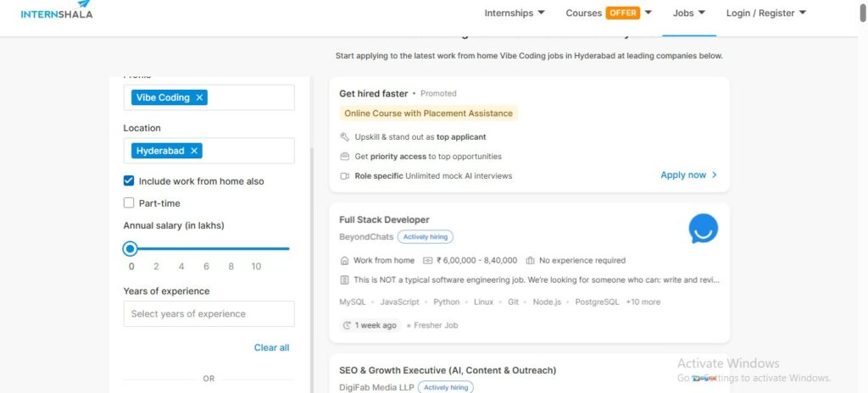Click the BeyondChats company name
This screenshot has height=393, width=868.
click(x=366, y=237)
